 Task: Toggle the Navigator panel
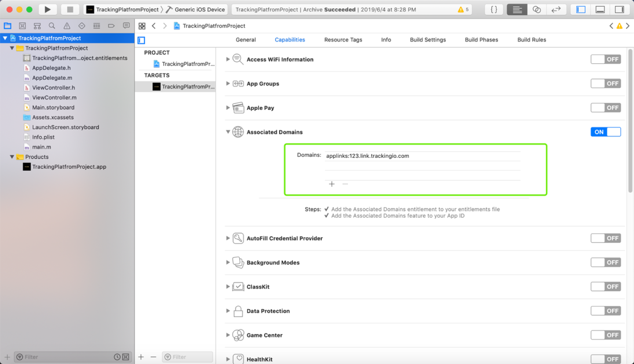click(581, 10)
